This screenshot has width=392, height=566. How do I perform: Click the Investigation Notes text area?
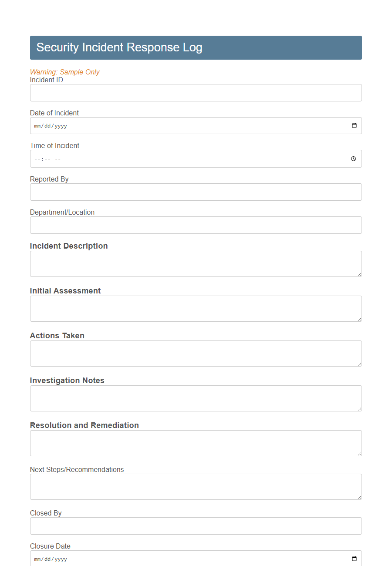(x=196, y=398)
